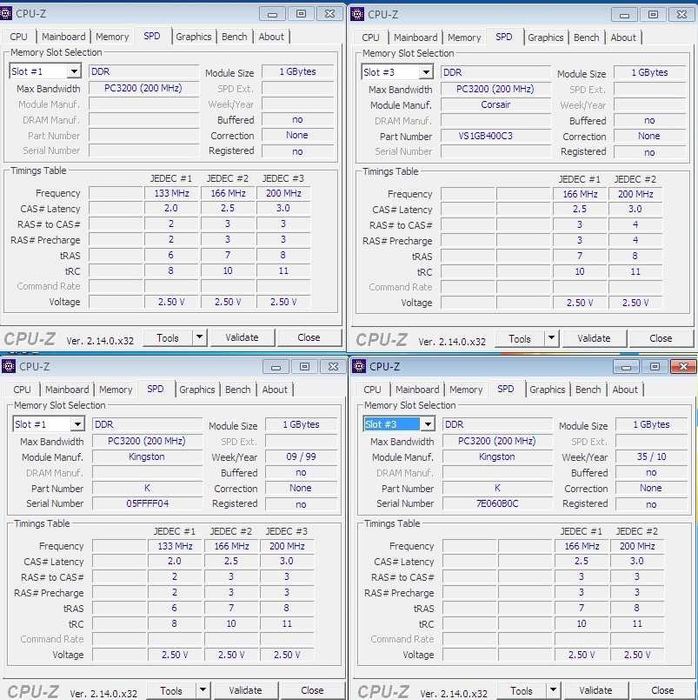Click the PC3200 (200 MHz) field in the Corsair window
The width and height of the screenshot is (698, 700).
pos(496,89)
